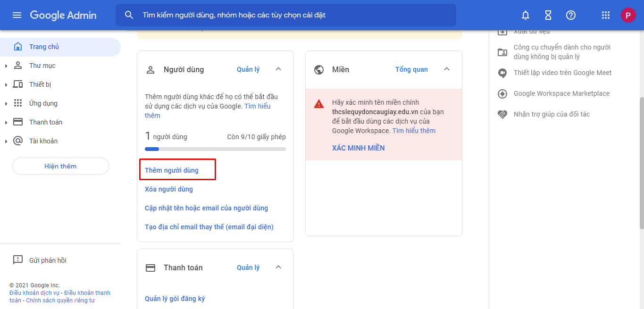
Task: Open the main hamburger menu
Action: 17,15
